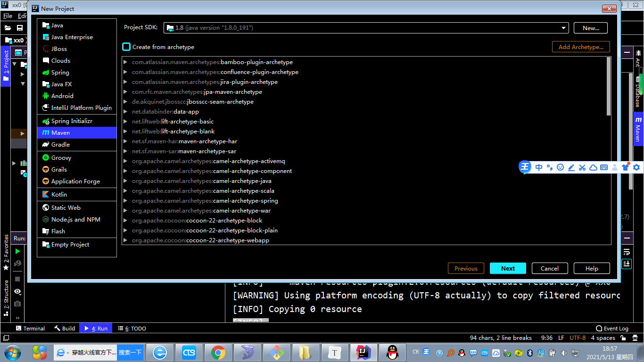644x362 pixels.
Task: Click the Add Archetype... button
Action: click(x=581, y=47)
